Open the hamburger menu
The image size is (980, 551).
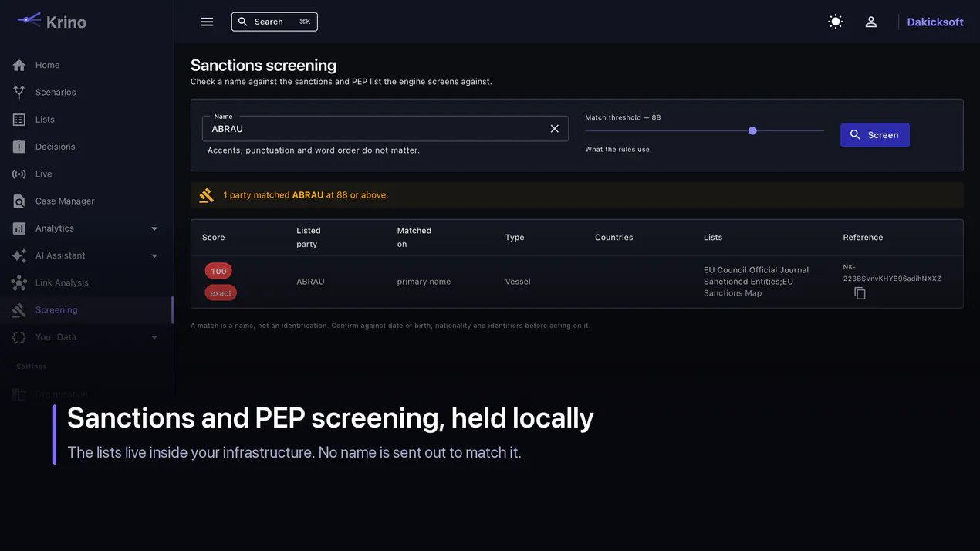207,22
